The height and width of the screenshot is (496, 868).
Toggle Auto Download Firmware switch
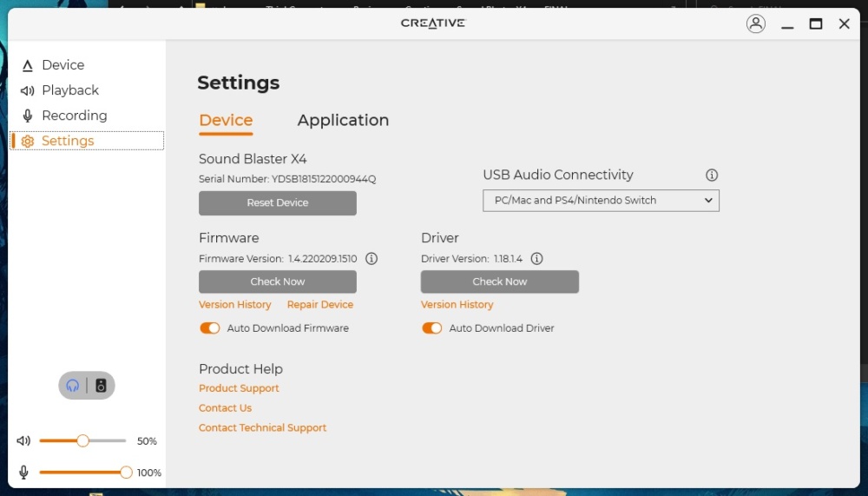tap(210, 328)
